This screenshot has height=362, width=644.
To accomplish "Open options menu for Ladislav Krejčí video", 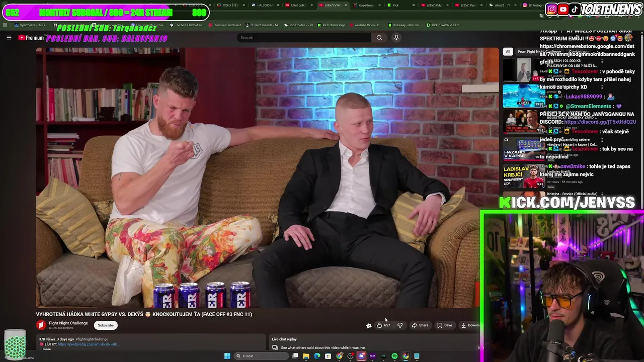I will click(602, 166).
